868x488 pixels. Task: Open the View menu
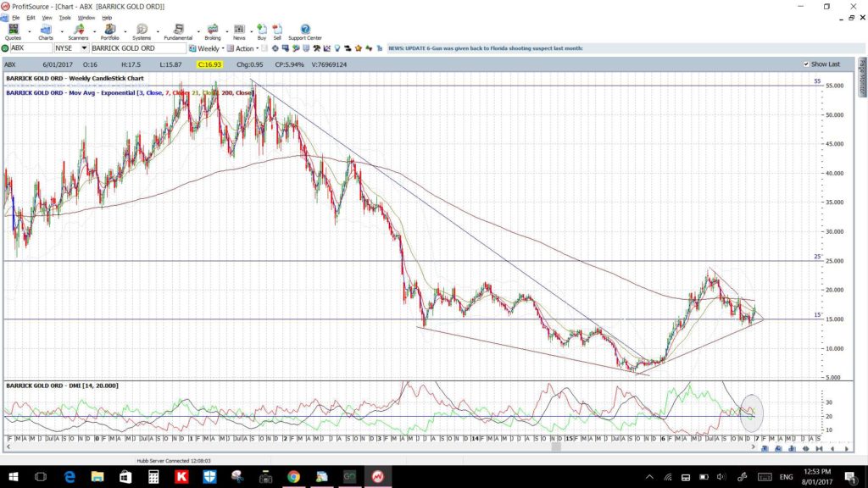click(47, 18)
